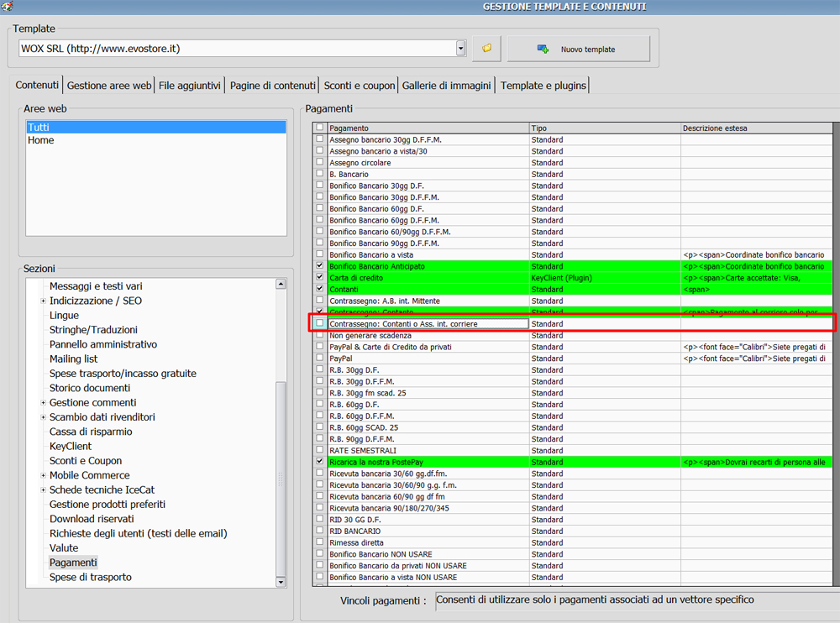Open the Cassa di risparmio section
This screenshot has width=840, height=623.
[x=91, y=432]
